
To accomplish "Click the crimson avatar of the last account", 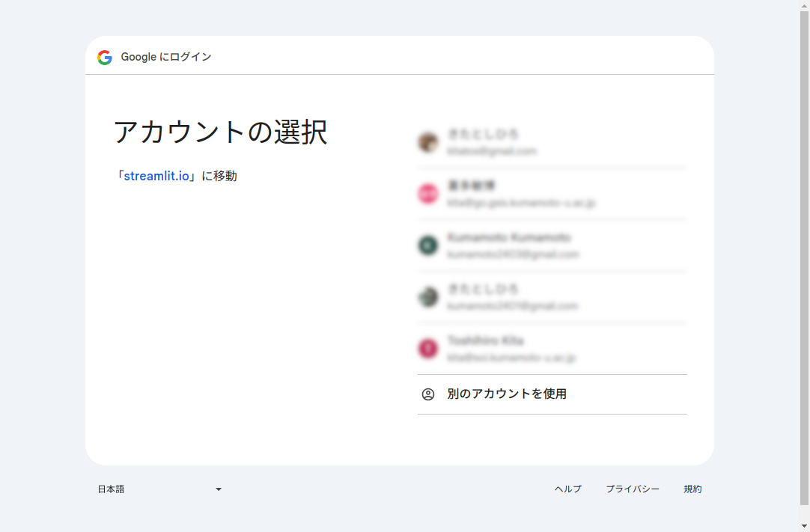I will [428, 349].
